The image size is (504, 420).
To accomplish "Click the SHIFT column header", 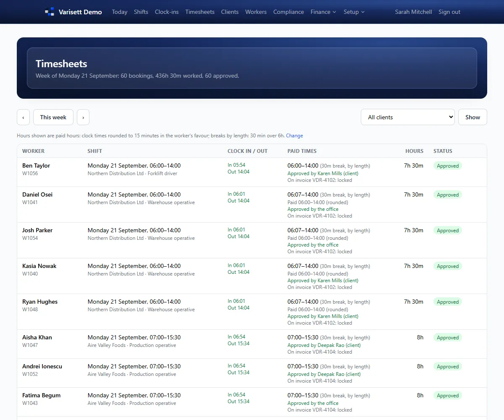I will (94, 151).
